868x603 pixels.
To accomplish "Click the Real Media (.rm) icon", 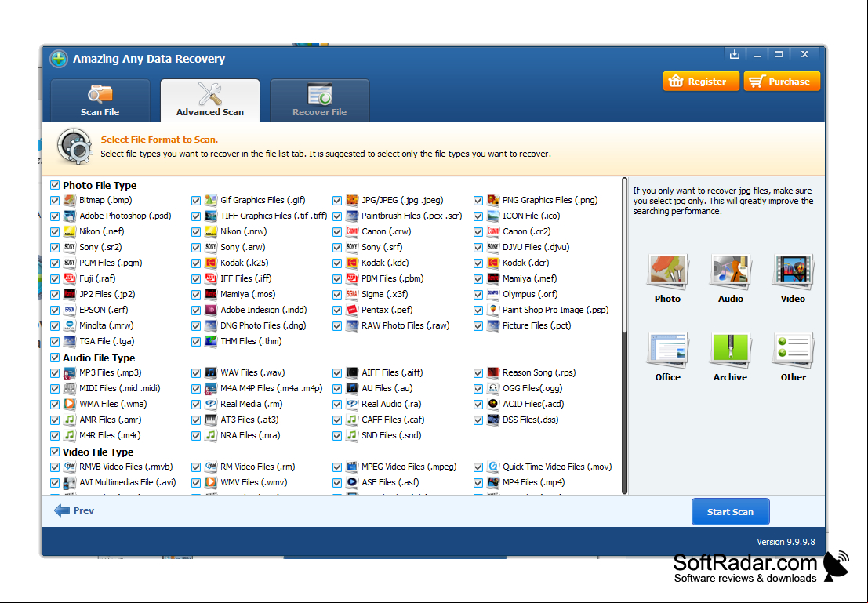I will click(x=211, y=404).
